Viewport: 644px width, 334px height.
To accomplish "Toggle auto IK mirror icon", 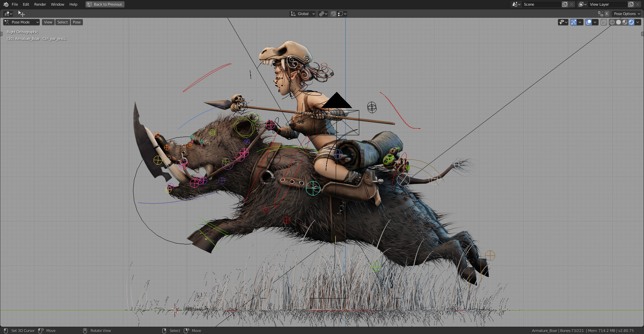I will pyautogui.click(x=600, y=14).
